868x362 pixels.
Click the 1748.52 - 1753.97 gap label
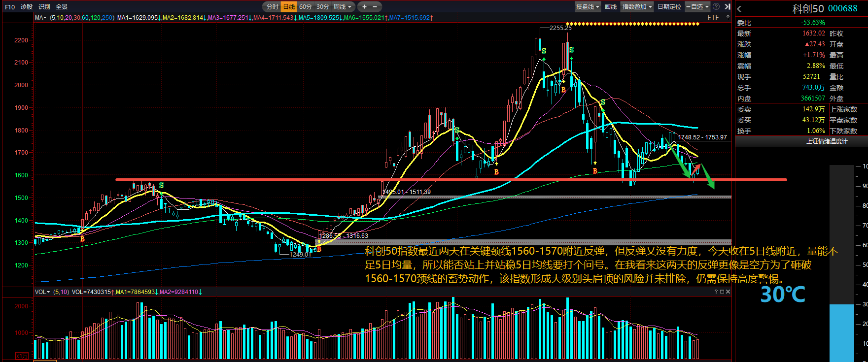(x=702, y=137)
